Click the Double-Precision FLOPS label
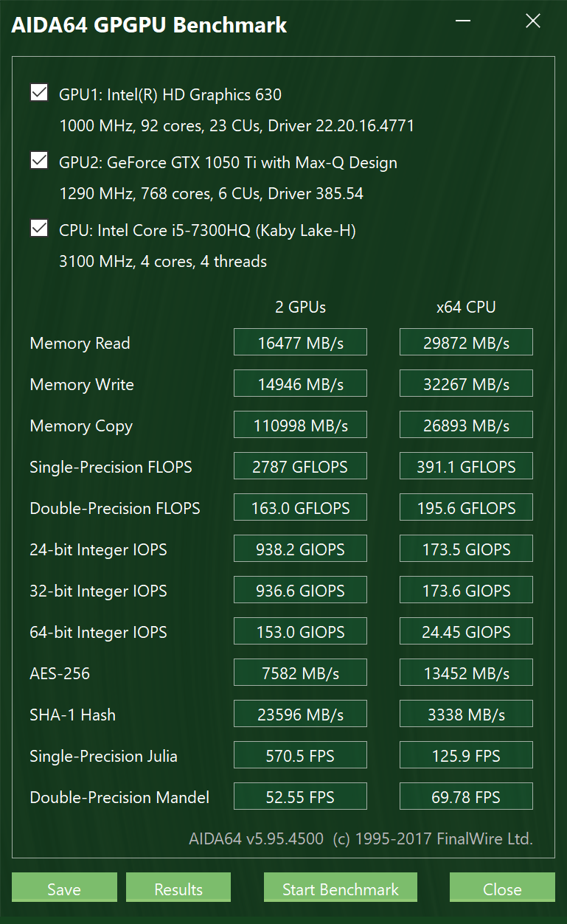567x924 pixels. [115, 508]
